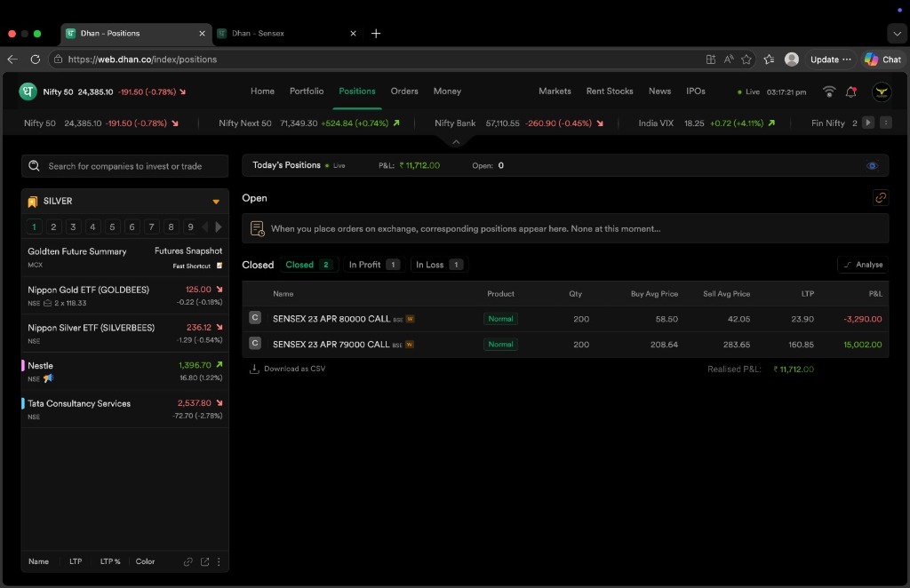This screenshot has width=910, height=588.
Task: Expand the SILVER watchlist dropdown
Action: [216, 202]
